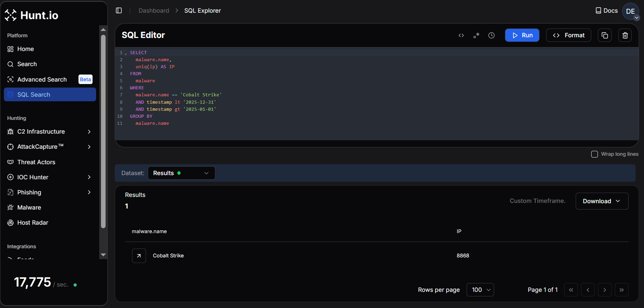The width and height of the screenshot is (644, 308).
Task: Click the Beta badge
Action: 86,79
